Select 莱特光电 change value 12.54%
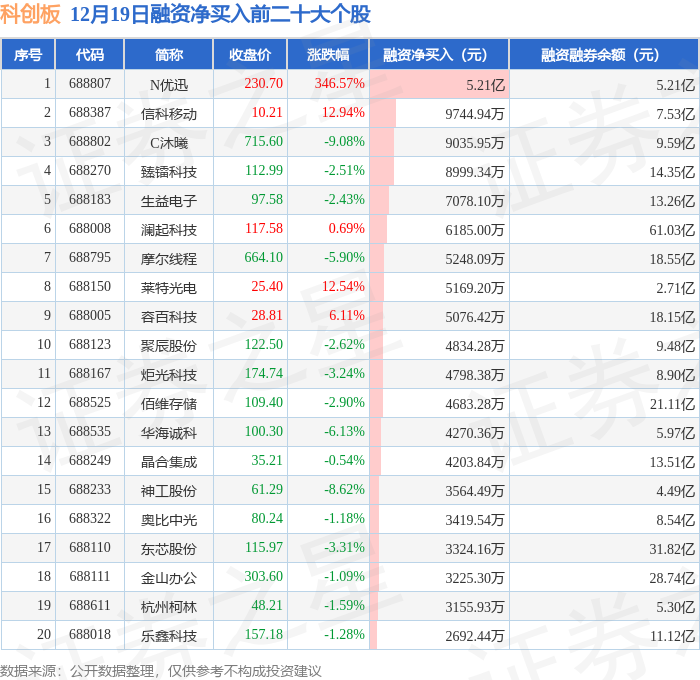 click(343, 286)
